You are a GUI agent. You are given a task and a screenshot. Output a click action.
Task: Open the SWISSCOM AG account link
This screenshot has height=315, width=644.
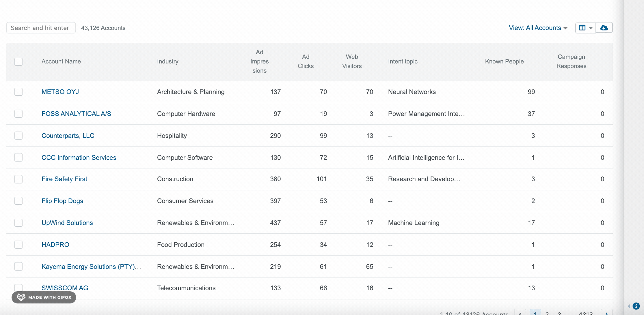65,288
